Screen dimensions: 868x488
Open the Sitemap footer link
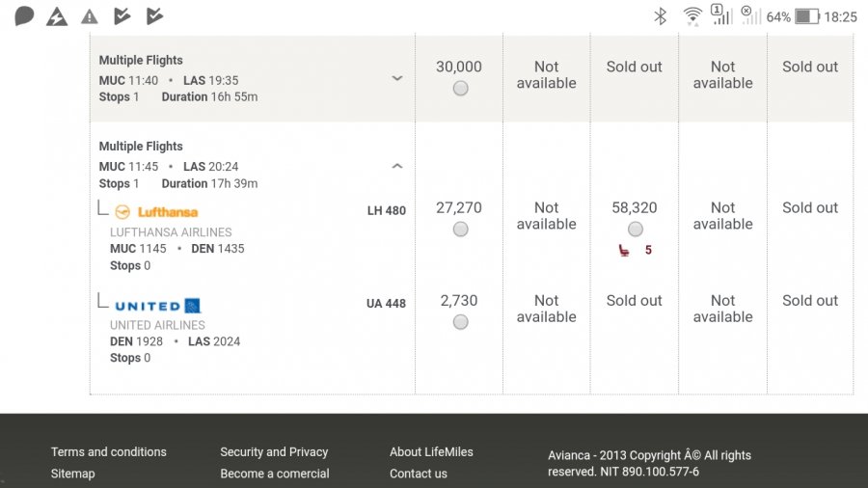coord(73,474)
